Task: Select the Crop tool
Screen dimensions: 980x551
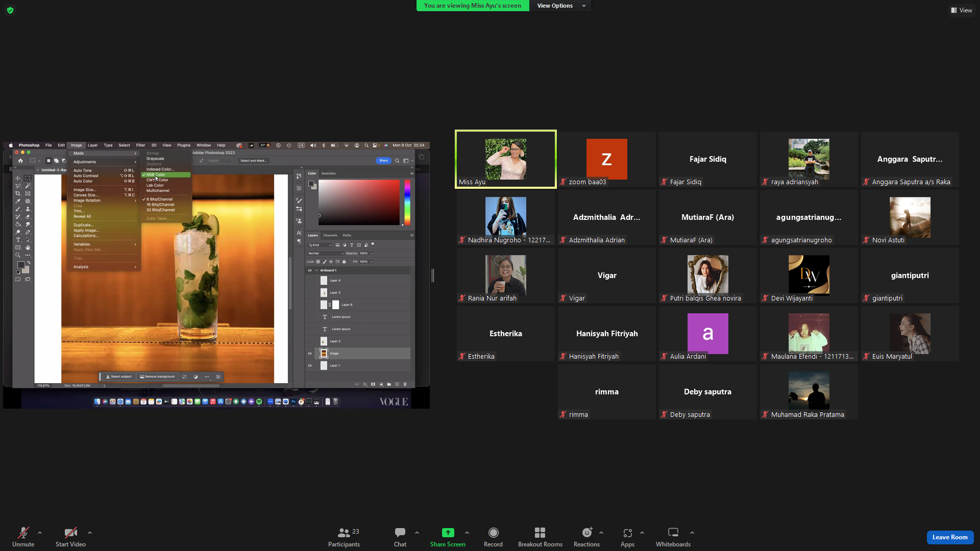Action: tap(18, 193)
